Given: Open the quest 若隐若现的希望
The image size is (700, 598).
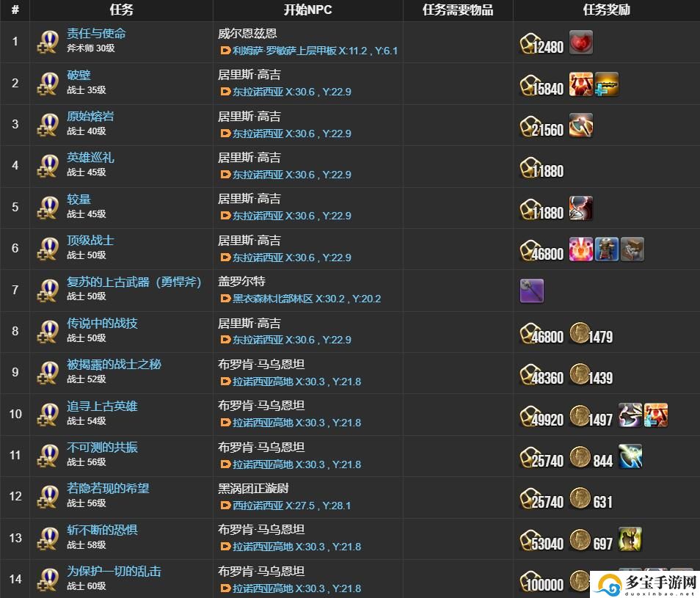Looking at the screenshot, I should point(108,488).
